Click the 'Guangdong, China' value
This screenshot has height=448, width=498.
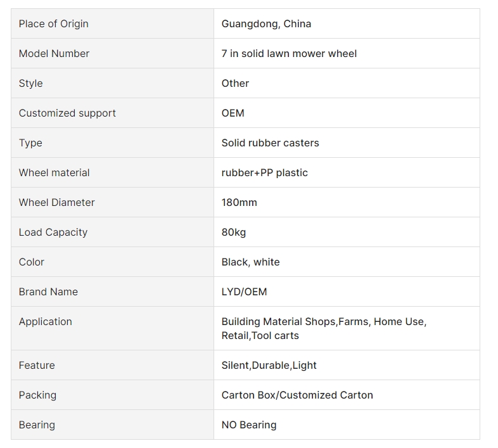tap(266, 24)
